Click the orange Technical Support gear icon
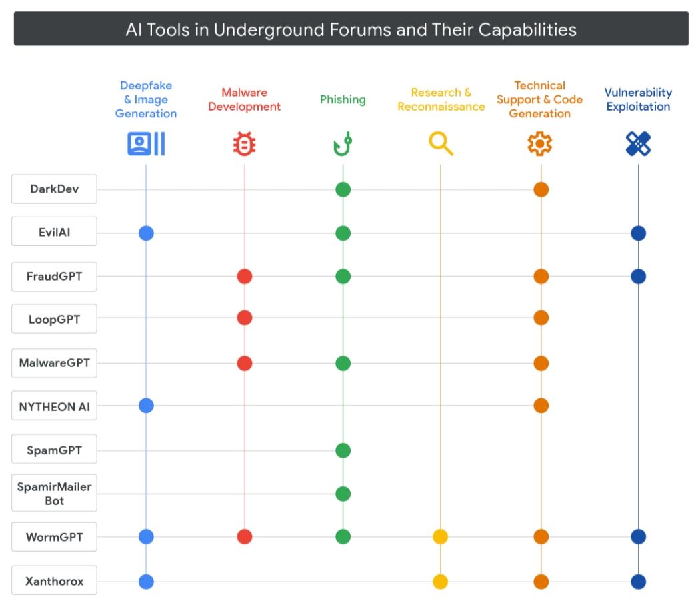Viewport: 700px width, 605px height. [540, 144]
